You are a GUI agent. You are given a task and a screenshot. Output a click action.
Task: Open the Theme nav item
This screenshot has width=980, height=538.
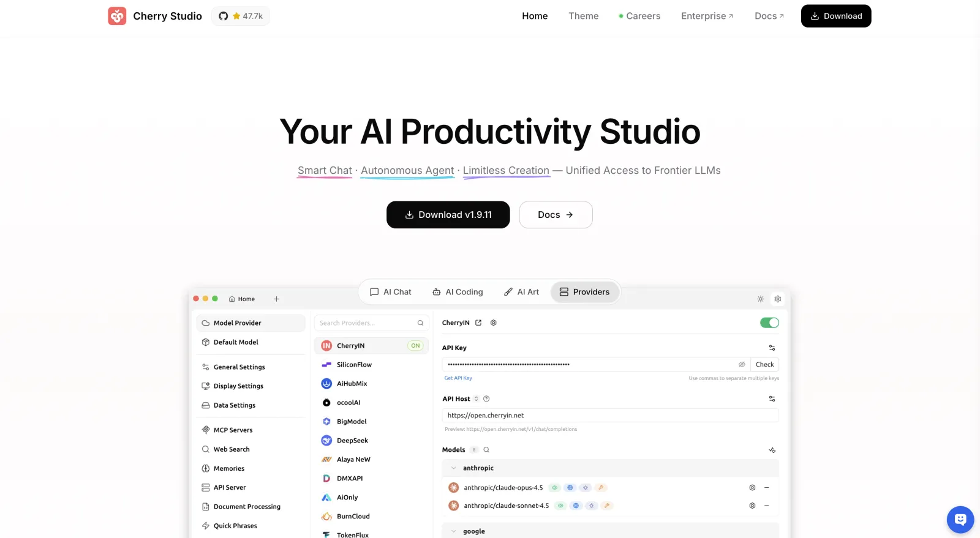(x=584, y=16)
